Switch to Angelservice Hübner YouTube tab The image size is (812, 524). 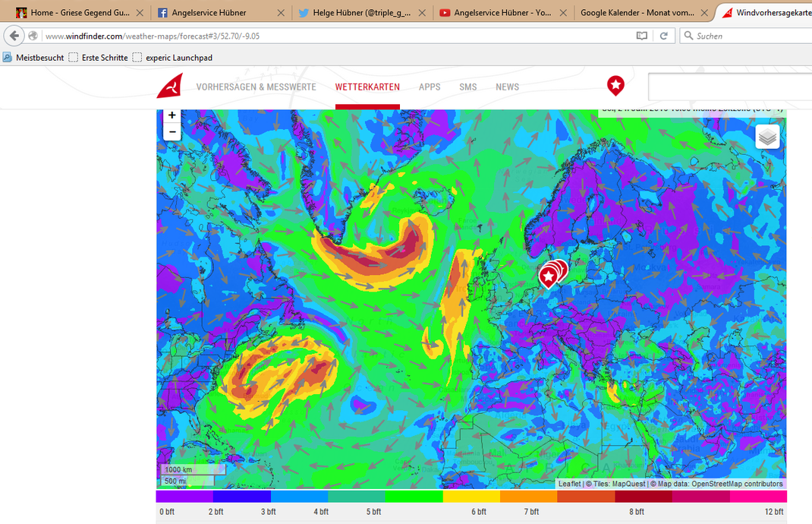click(503, 12)
